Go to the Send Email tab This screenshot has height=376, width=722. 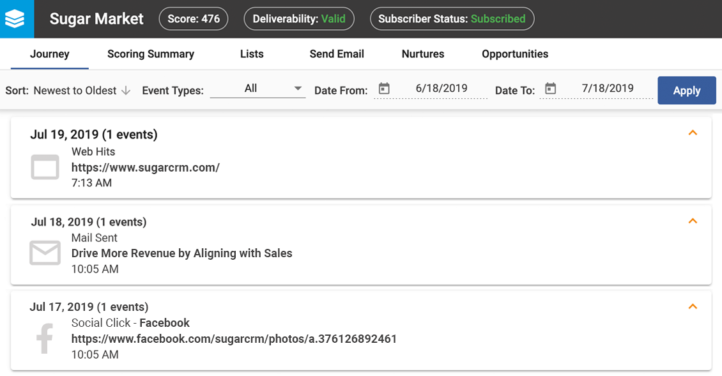click(x=337, y=54)
